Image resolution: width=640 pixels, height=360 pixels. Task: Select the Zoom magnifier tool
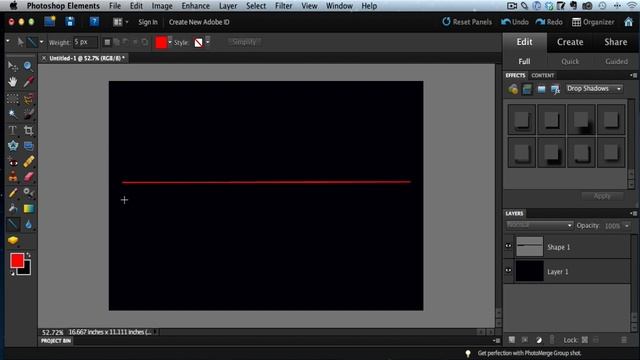click(28, 66)
